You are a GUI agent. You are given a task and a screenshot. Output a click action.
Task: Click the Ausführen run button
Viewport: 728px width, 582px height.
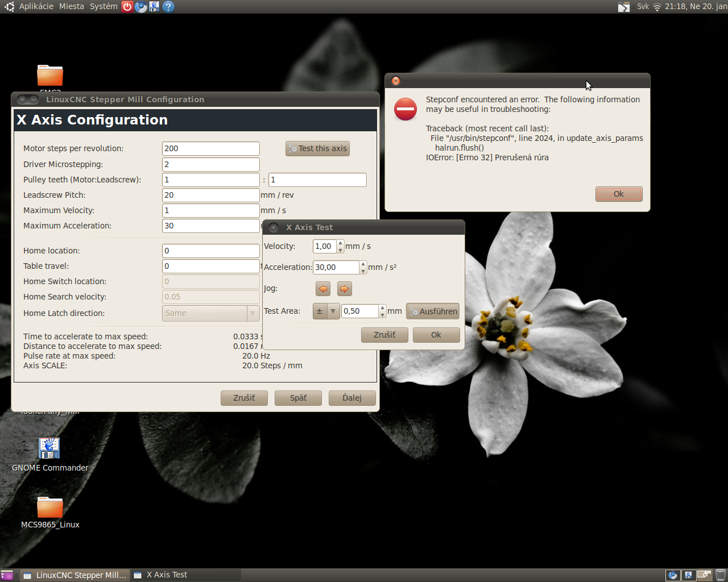point(433,311)
